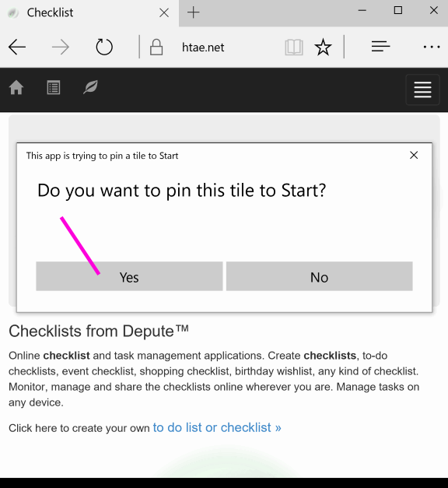Refresh the htae.net page
The height and width of the screenshot is (488, 448).
(x=104, y=47)
